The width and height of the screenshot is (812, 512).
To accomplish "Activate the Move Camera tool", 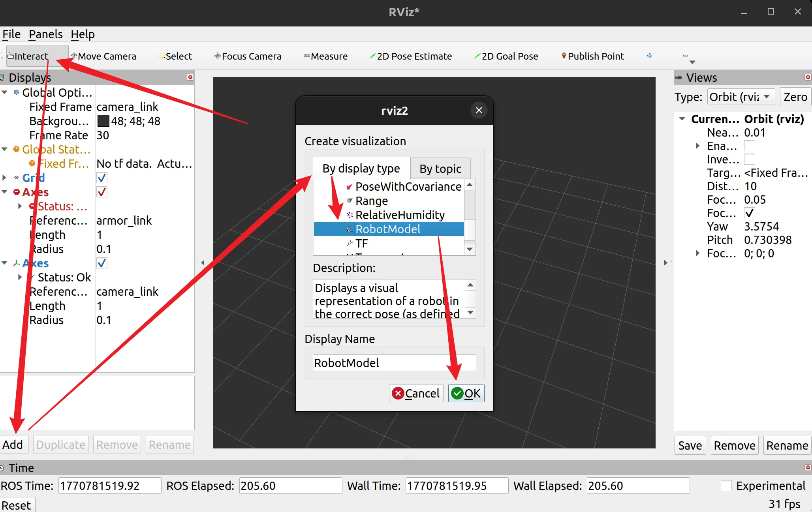I will [103, 56].
